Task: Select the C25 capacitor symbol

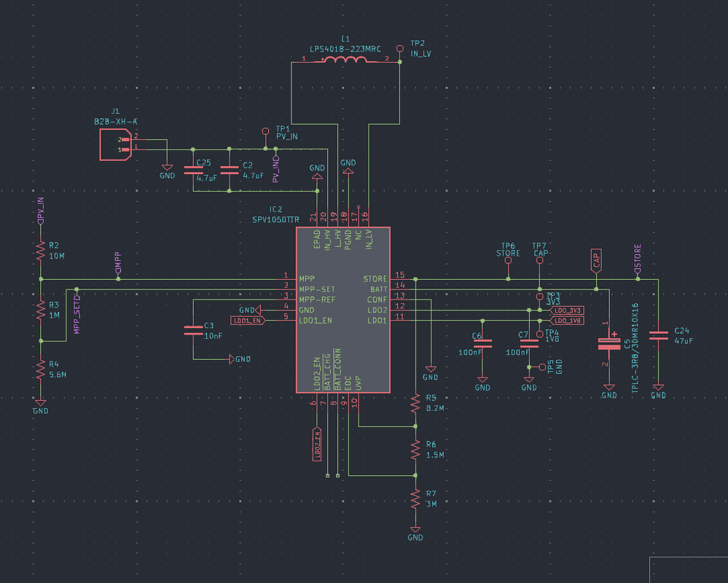Action: [x=193, y=170]
